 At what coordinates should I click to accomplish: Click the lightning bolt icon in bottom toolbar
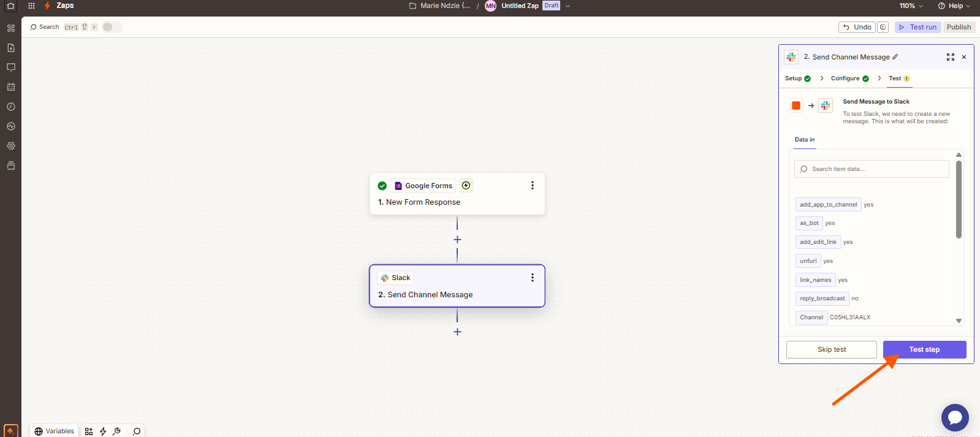(x=103, y=431)
